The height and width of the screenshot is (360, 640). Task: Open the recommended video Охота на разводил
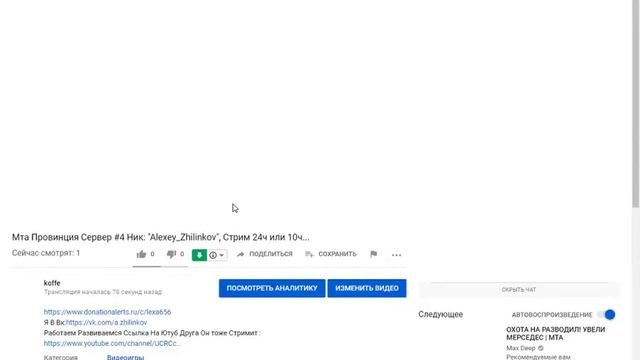point(556,333)
